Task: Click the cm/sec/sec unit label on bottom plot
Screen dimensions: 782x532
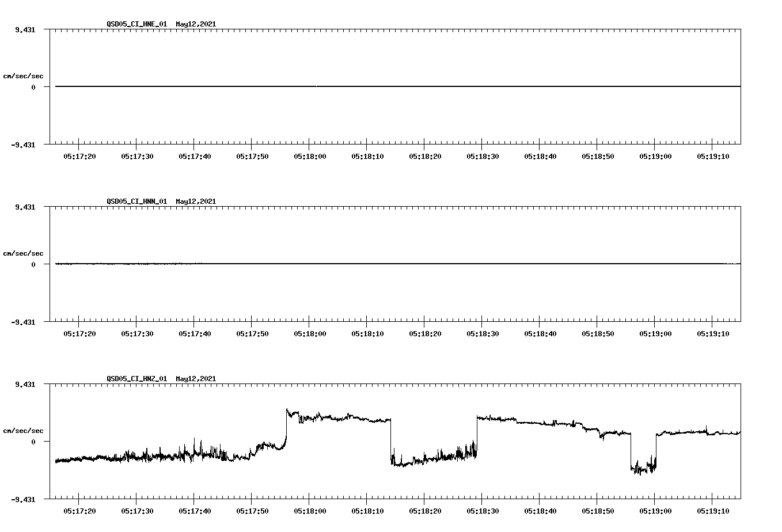Action: click(x=24, y=430)
